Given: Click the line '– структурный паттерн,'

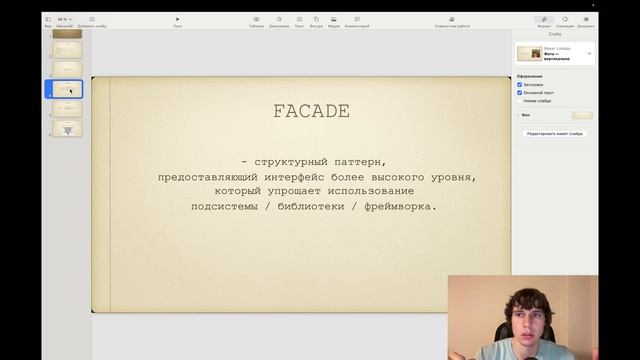Looking at the screenshot, I should point(313,162).
